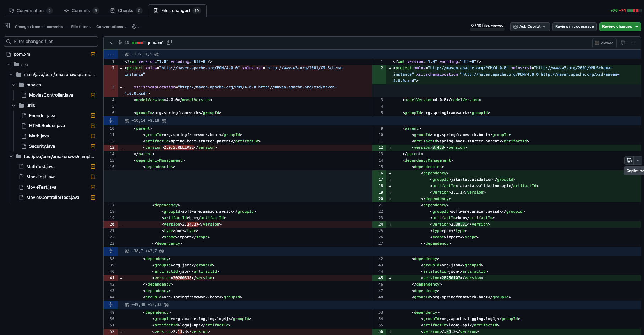Click the files viewed progress bar
Image resolution: width=644 pixels, height=335 pixels.
[487, 30]
